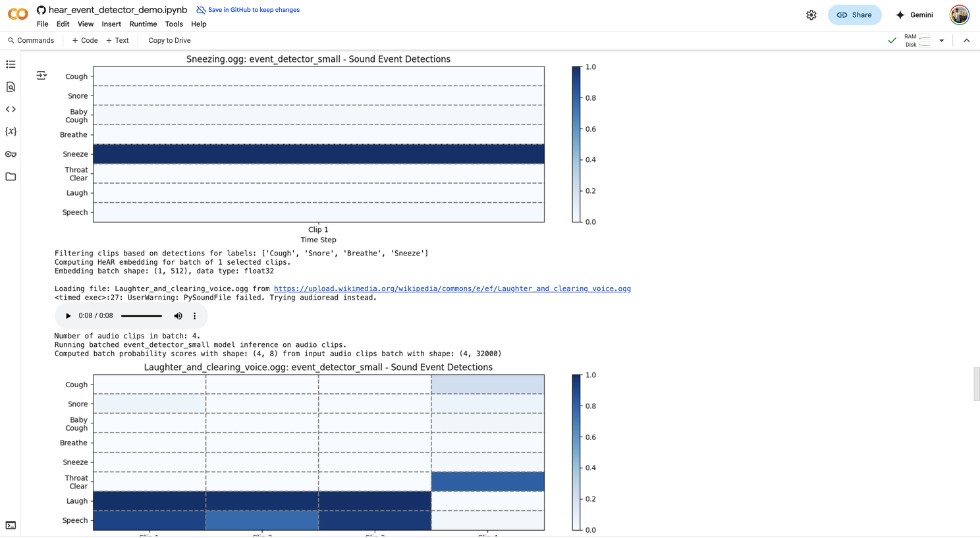Click the Sneeze row in Sneezing heatmap
980x538 pixels.
coord(319,154)
